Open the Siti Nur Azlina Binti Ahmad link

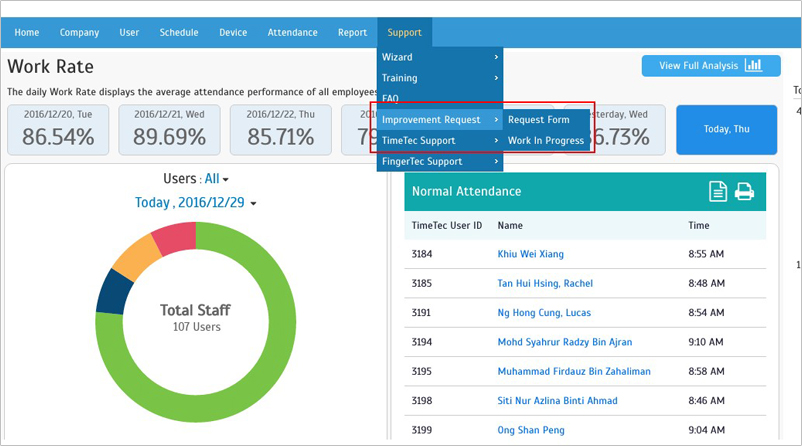[558, 400]
